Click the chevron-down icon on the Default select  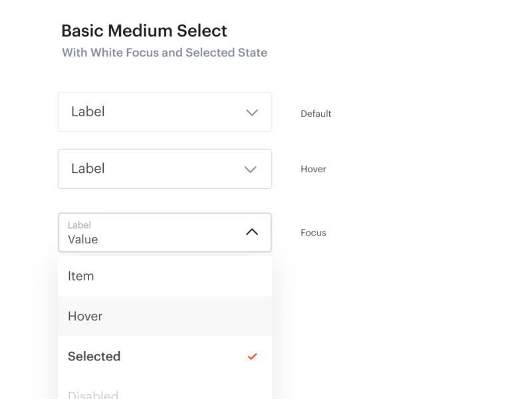(252, 112)
